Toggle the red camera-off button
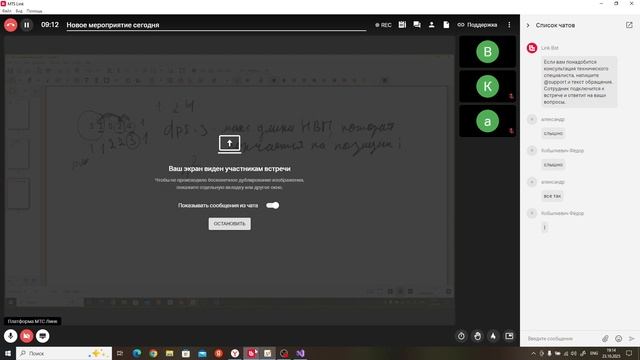Viewport: 640px width, 360px height. coord(27,336)
